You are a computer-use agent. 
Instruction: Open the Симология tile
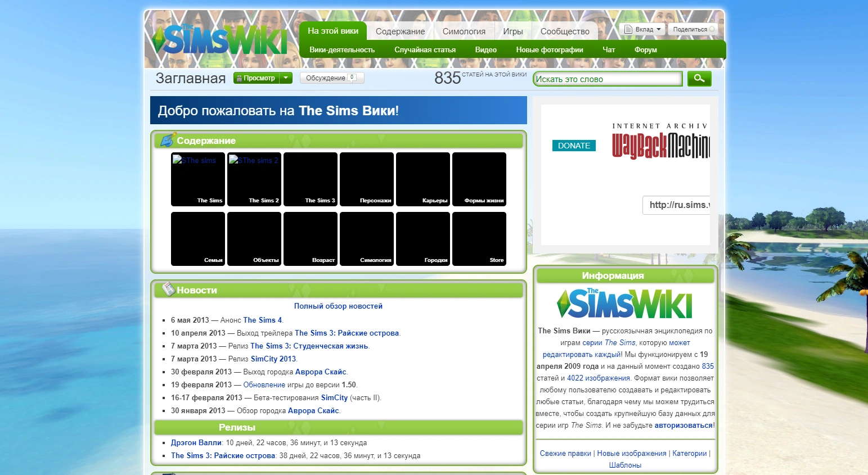pyautogui.click(x=367, y=239)
